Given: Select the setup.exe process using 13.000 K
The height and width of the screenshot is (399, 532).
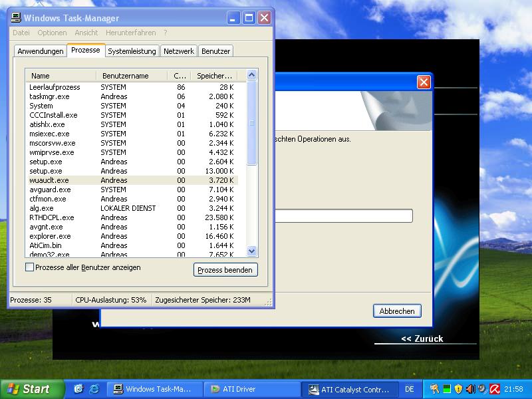Looking at the screenshot, I should 132,171.
